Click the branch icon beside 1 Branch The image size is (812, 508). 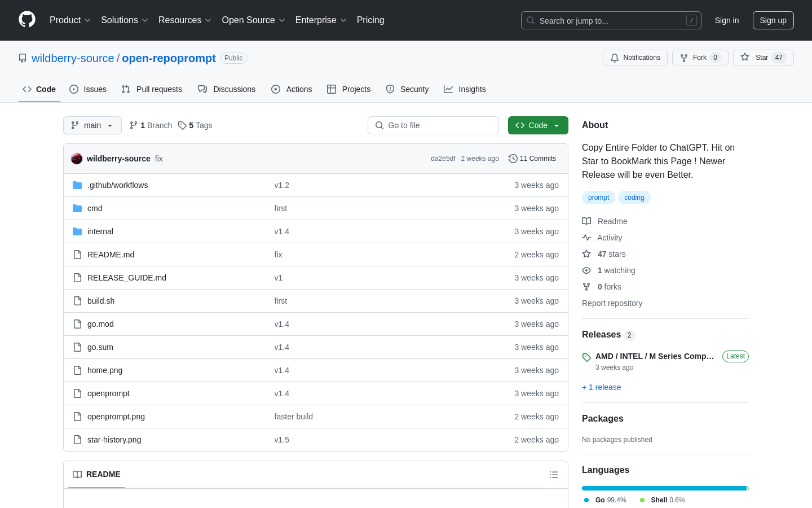pyautogui.click(x=134, y=125)
